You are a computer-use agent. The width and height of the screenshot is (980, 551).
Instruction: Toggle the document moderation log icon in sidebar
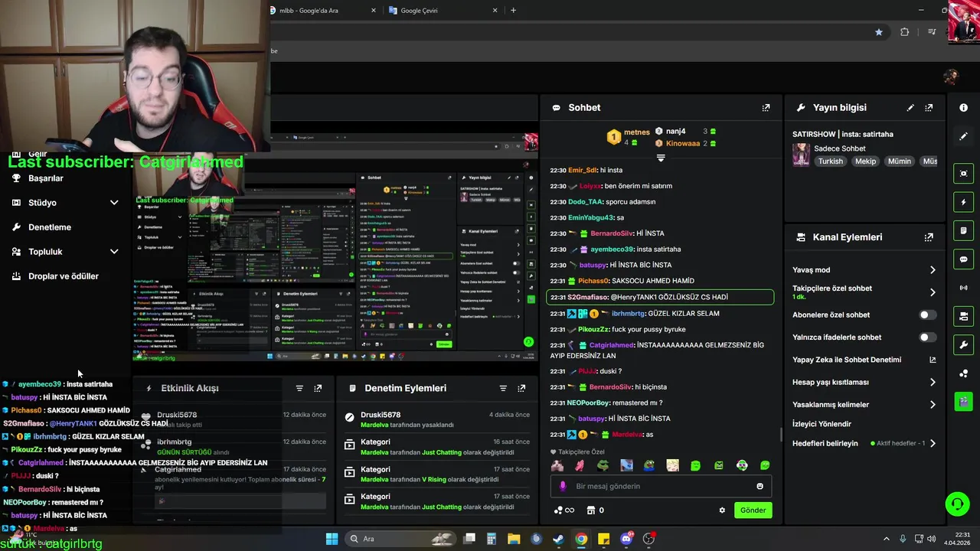pyautogui.click(x=963, y=230)
